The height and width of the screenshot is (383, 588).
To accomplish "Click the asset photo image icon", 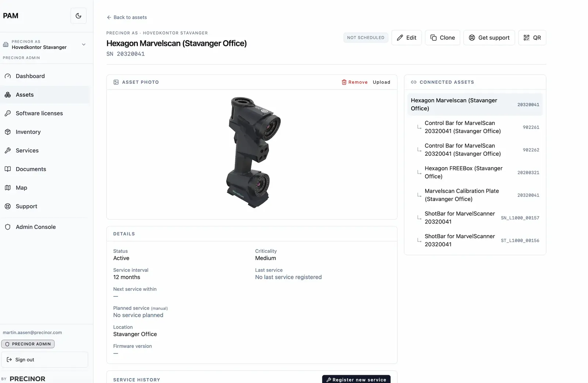I will (x=116, y=82).
